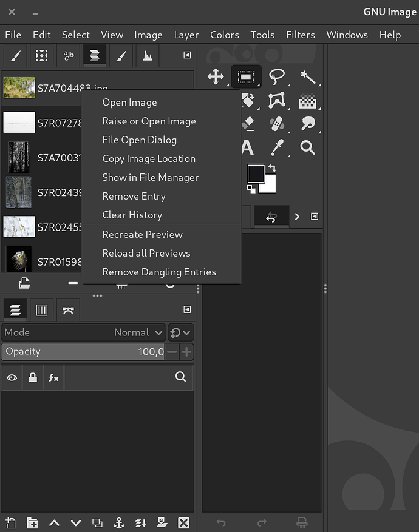Select the Heal tool bandage icon
This screenshot has width=419, height=532.
[277, 124]
